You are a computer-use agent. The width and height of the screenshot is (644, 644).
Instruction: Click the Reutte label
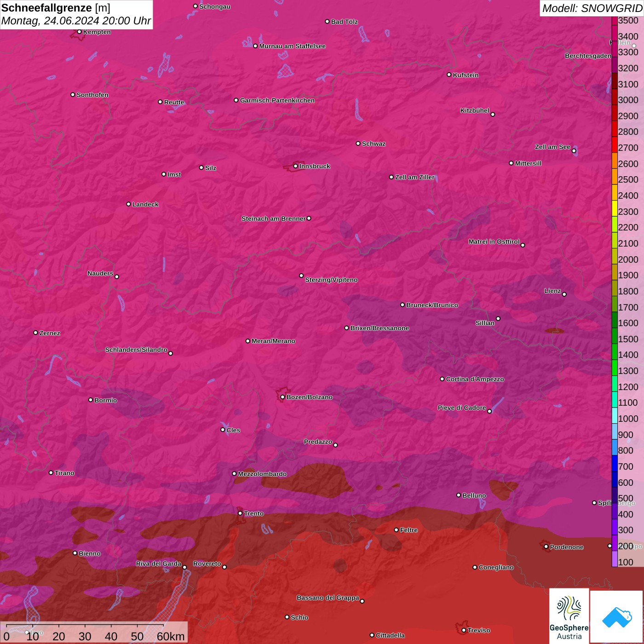[x=174, y=102]
